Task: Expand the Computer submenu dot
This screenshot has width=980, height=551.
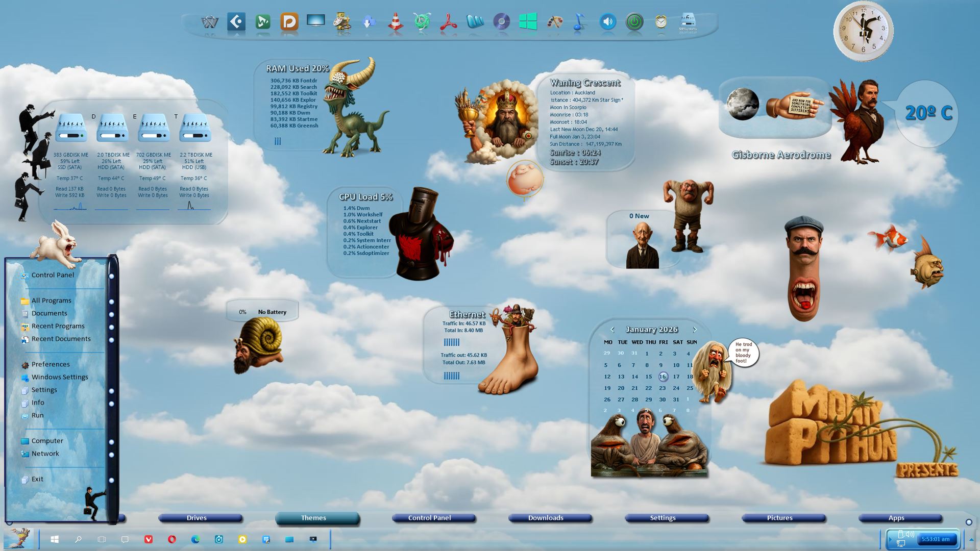Action: [x=111, y=442]
